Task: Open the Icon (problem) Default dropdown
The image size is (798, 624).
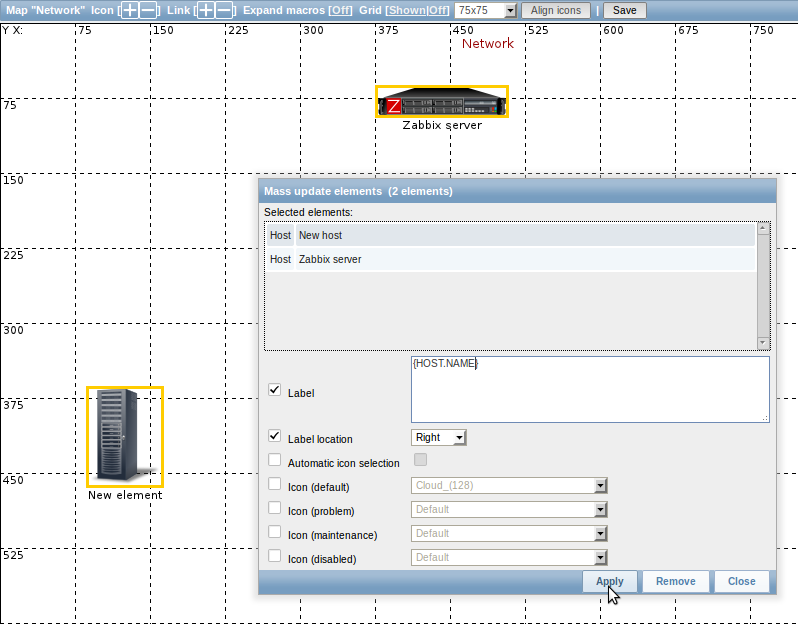Action: coord(509,509)
